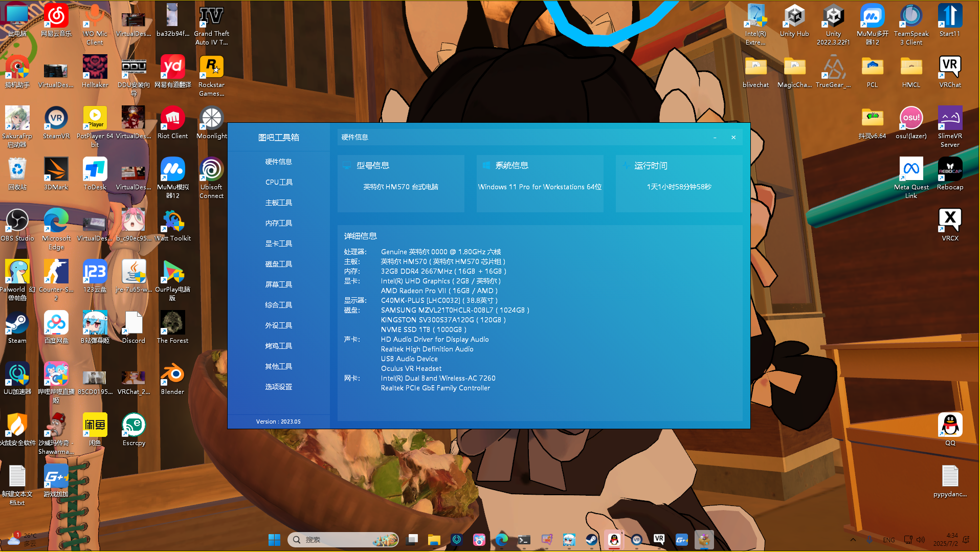This screenshot has height=552, width=980.
Task: Select 硬件信息 in toolbox sidebar
Action: [x=279, y=162]
